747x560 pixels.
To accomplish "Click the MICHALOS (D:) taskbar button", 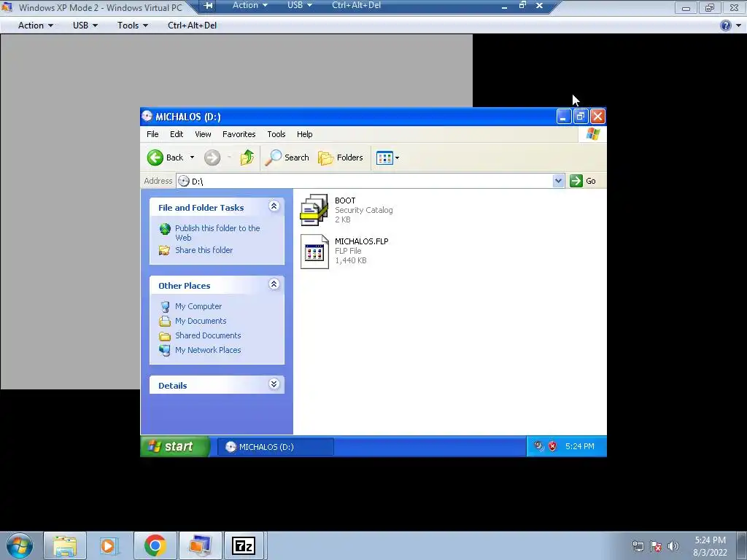I will click(275, 447).
